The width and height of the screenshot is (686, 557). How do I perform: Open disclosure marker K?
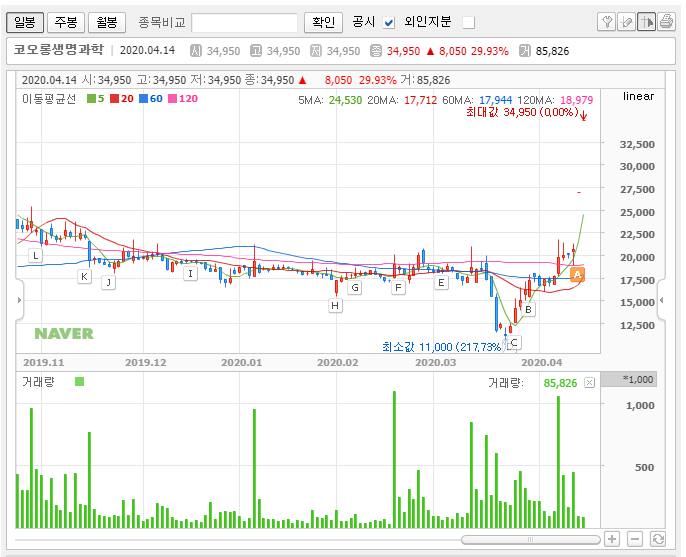[x=84, y=276]
